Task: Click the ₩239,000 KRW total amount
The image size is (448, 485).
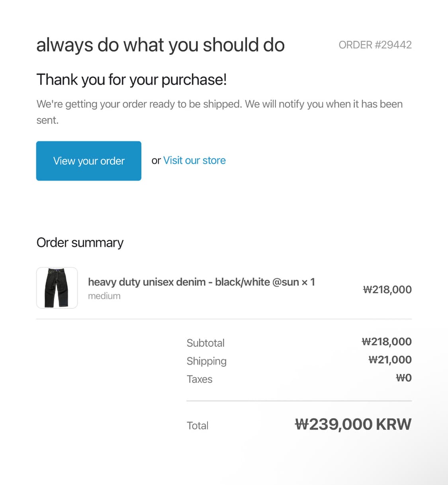Action: (353, 425)
